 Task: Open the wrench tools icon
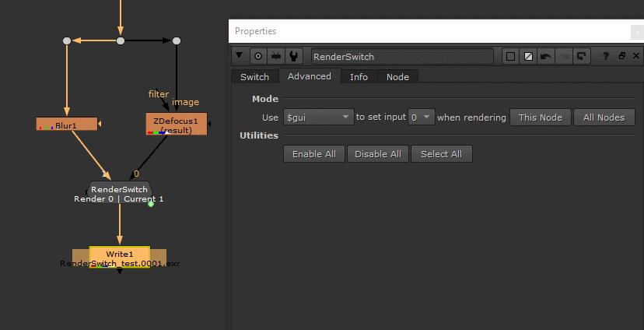tap(293, 56)
